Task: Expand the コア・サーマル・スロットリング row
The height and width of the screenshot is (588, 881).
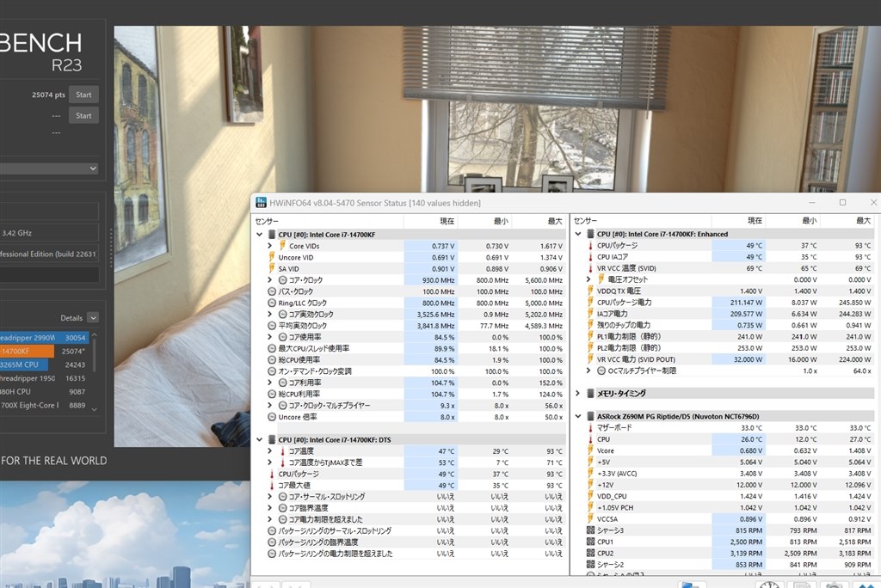Action: [269, 497]
